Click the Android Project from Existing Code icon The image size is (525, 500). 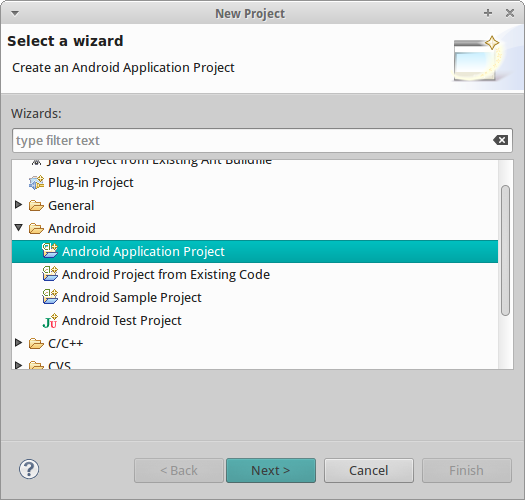(50, 274)
